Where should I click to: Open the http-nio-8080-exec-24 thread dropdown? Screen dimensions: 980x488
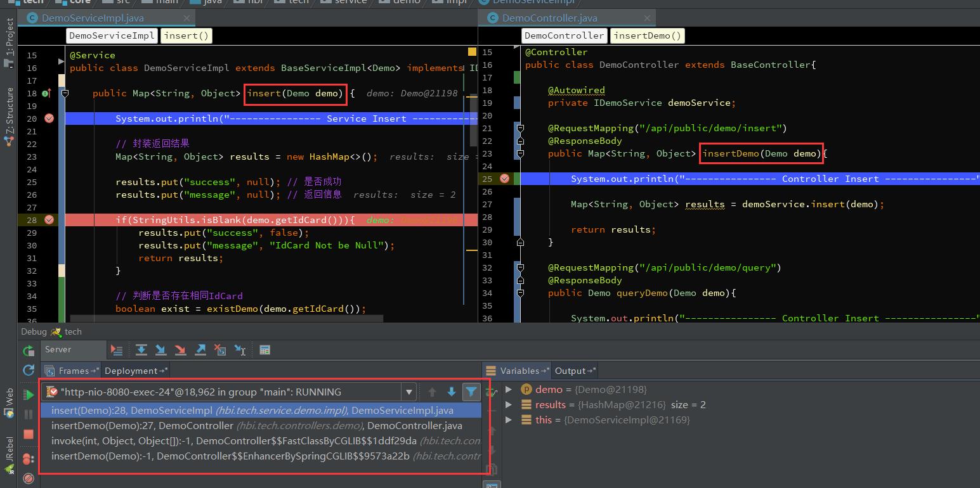point(408,392)
